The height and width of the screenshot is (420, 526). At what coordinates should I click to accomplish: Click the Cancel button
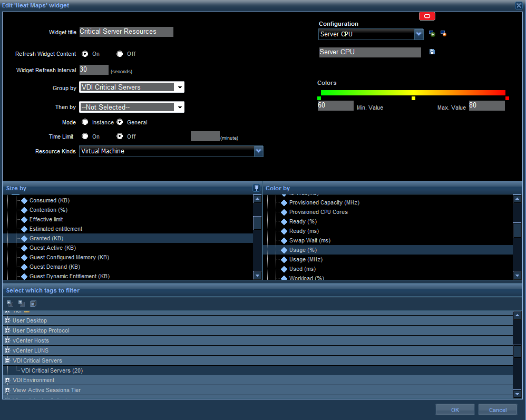click(x=498, y=410)
